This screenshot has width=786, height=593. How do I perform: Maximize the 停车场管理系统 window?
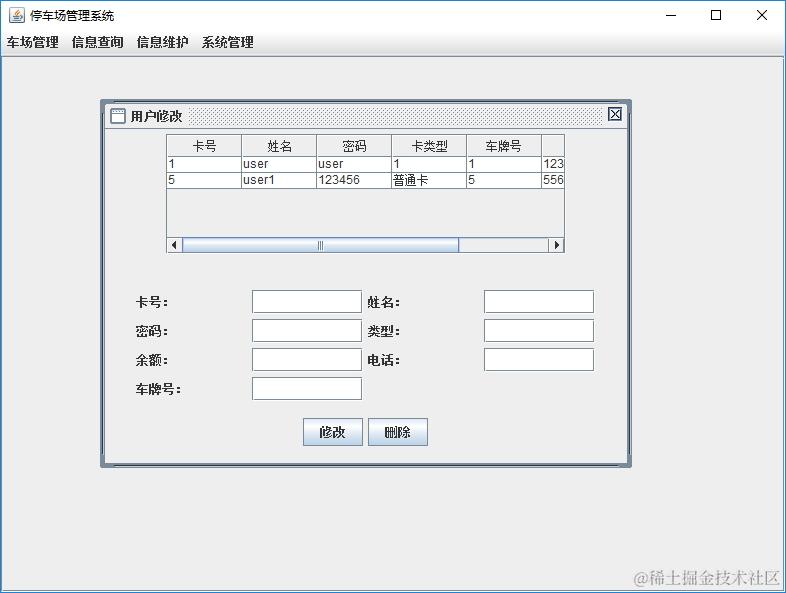[x=716, y=16]
